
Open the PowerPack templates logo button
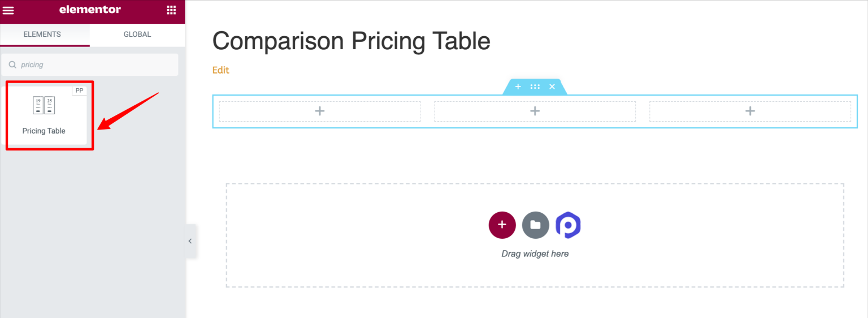[x=568, y=225]
